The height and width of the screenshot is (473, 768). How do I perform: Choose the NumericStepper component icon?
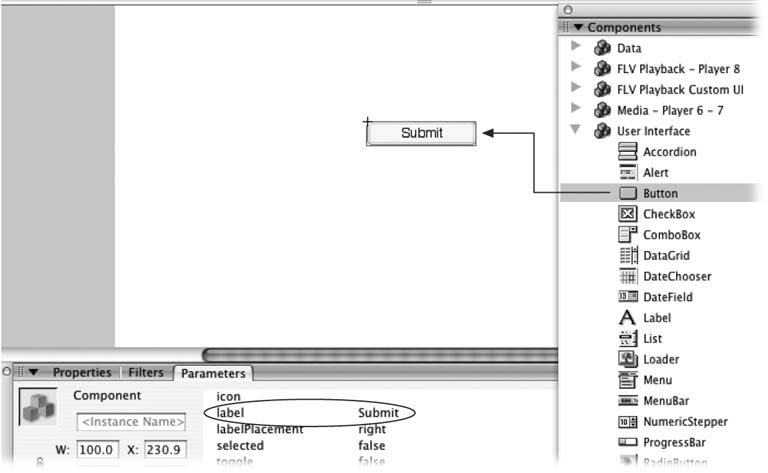click(x=628, y=421)
